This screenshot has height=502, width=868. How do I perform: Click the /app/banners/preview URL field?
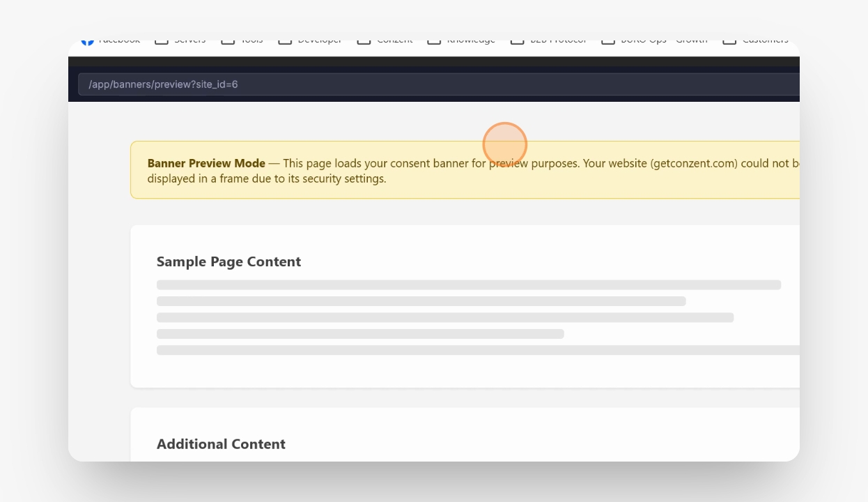coord(439,84)
